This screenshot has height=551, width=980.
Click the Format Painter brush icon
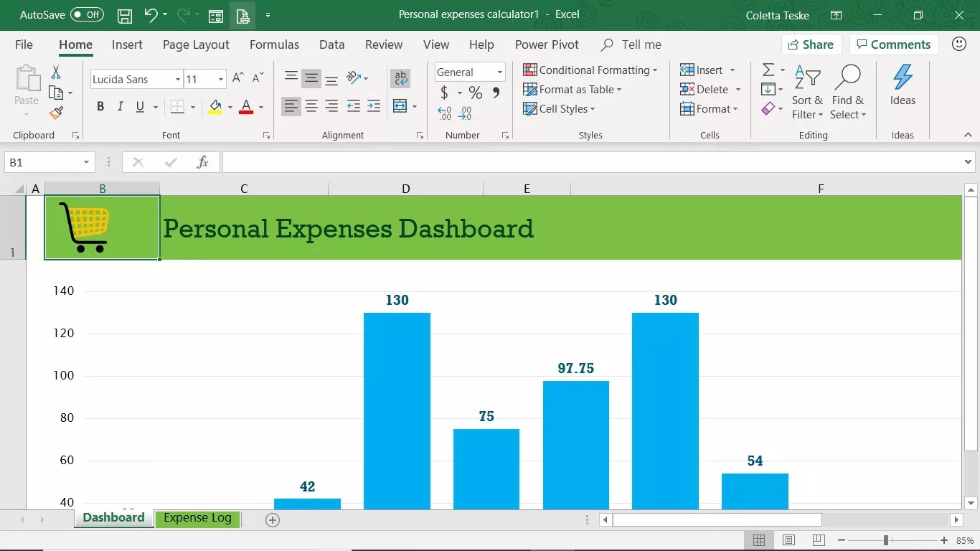click(x=56, y=113)
